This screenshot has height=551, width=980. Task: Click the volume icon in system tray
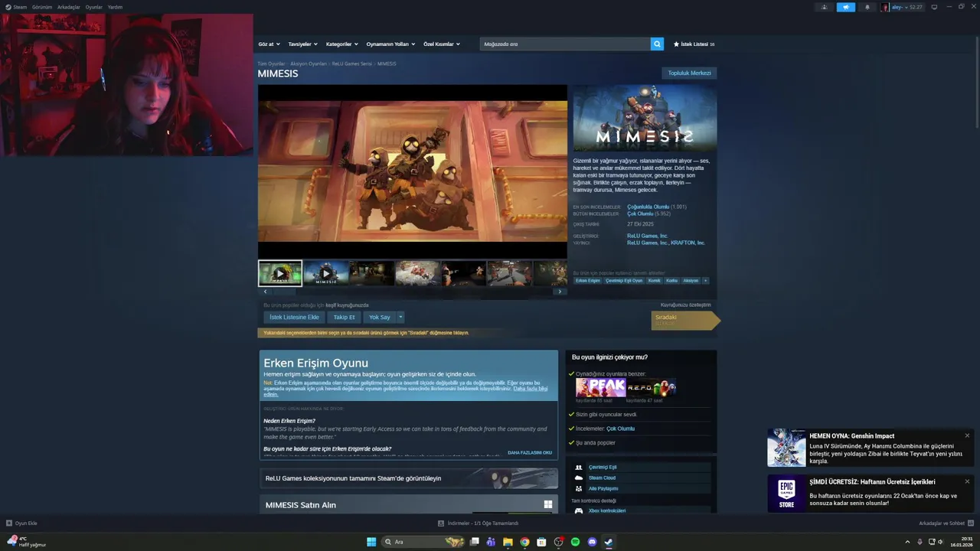(x=941, y=542)
